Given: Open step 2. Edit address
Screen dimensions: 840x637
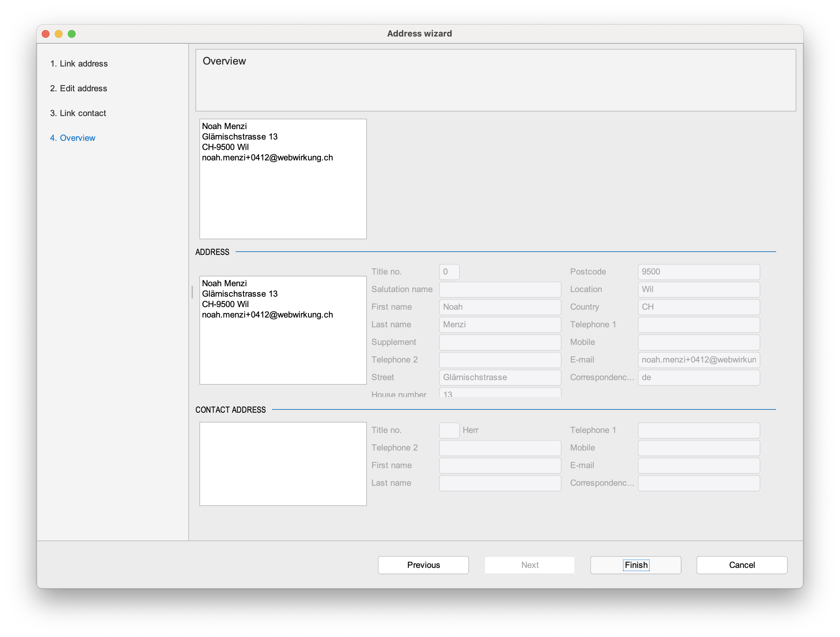Looking at the screenshot, I should tap(78, 88).
